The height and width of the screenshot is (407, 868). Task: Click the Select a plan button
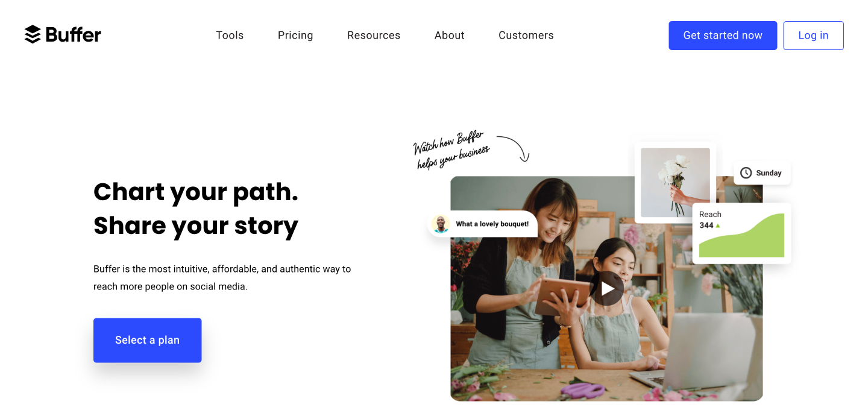tap(147, 340)
